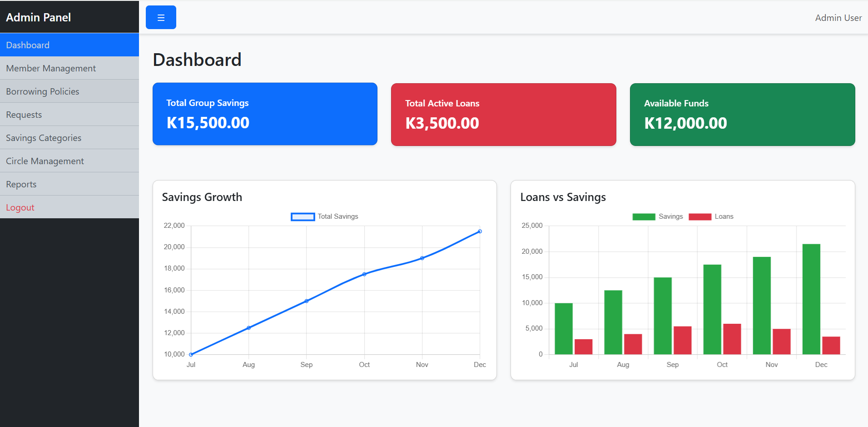Click the K3,500.00 loans amount

(442, 123)
